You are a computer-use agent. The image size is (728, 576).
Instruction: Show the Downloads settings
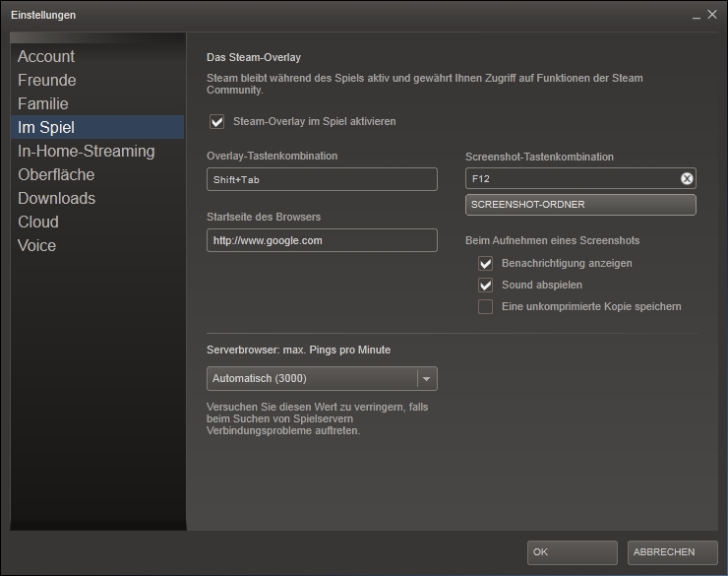pyautogui.click(x=57, y=198)
